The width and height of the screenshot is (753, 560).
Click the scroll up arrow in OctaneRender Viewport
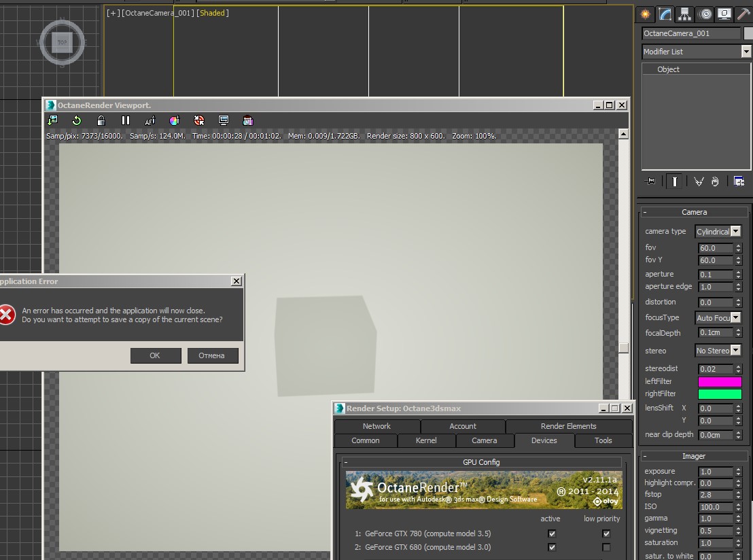click(x=623, y=134)
